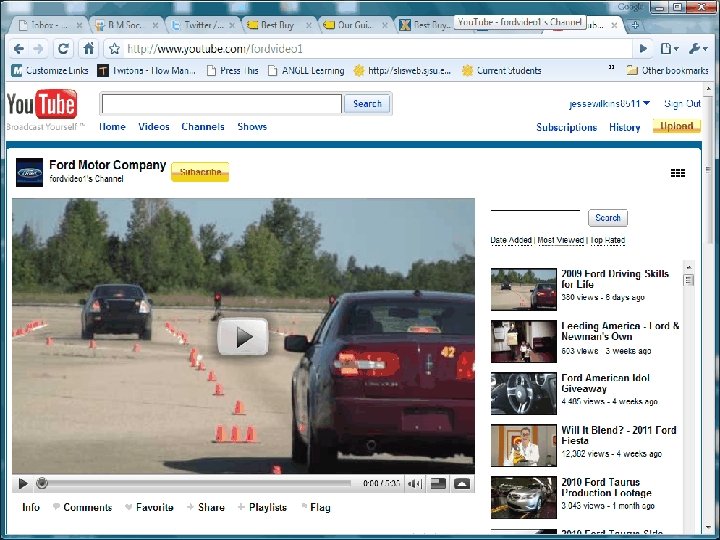
Task: Bookmark this page with the star icon
Action: (114, 49)
